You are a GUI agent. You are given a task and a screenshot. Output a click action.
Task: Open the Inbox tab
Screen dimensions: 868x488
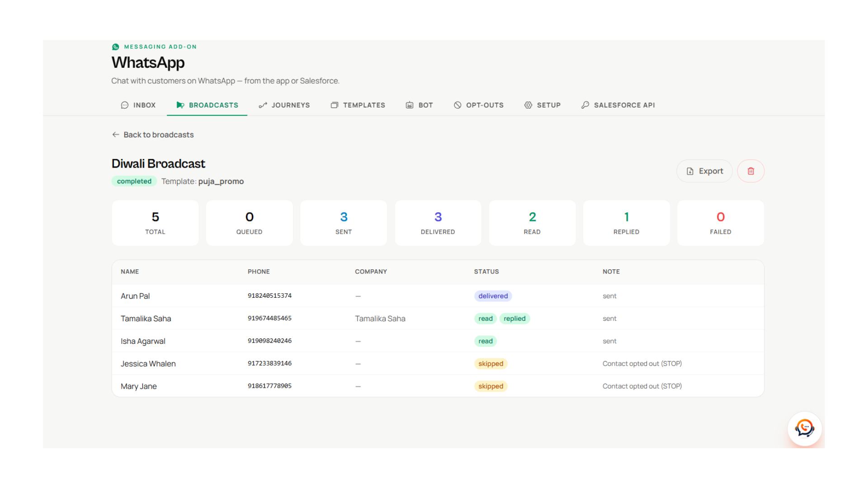click(138, 105)
